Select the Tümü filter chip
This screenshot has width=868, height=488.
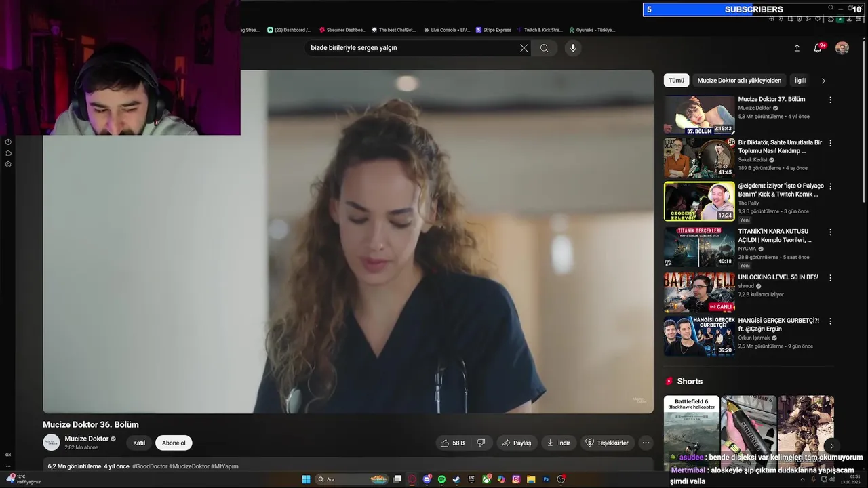(x=676, y=80)
